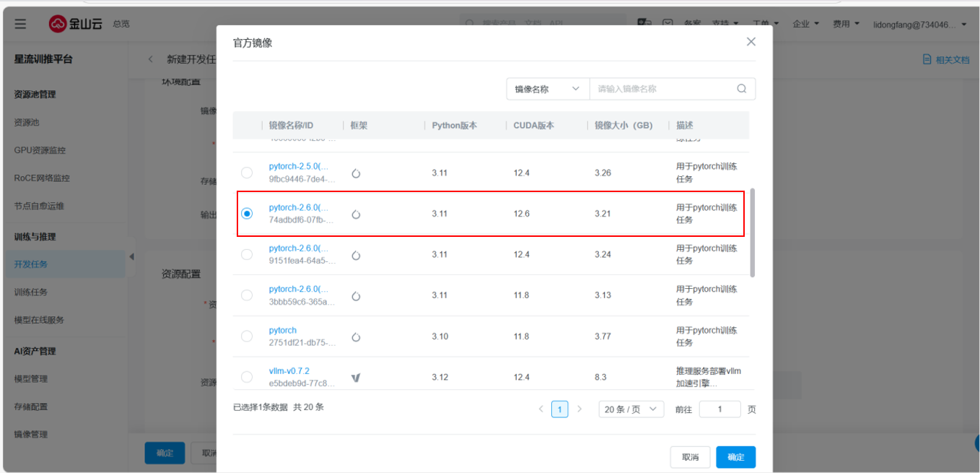Close the 官方镜像 dialog with the X
Image resolution: width=980 pixels, height=473 pixels.
click(751, 42)
